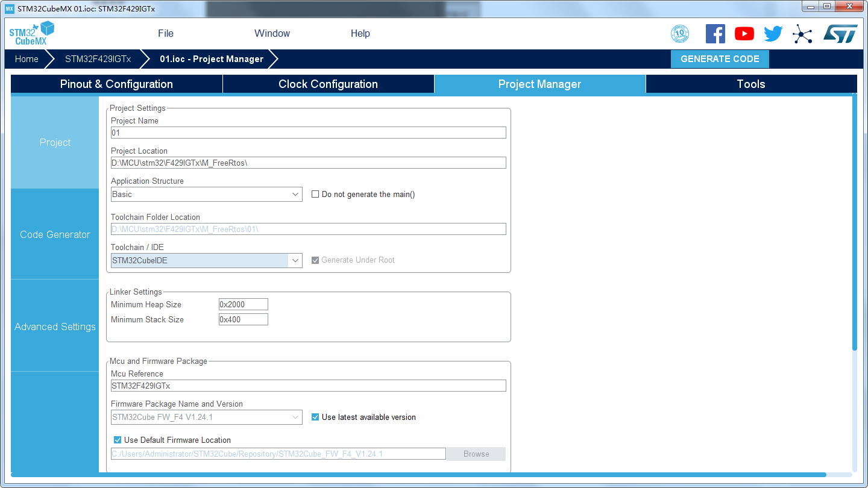This screenshot has height=488, width=868.
Task: Switch to the Tools tab
Action: click(x=751, y=84)
